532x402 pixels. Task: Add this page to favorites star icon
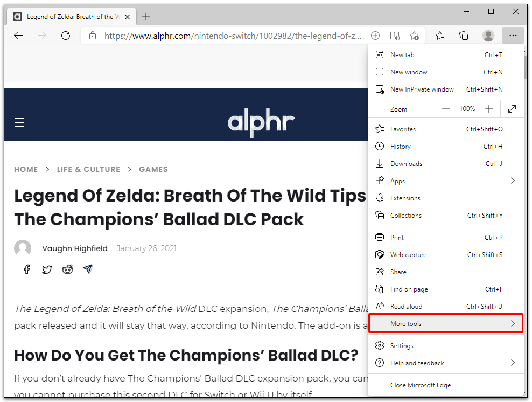click(414, 36)
